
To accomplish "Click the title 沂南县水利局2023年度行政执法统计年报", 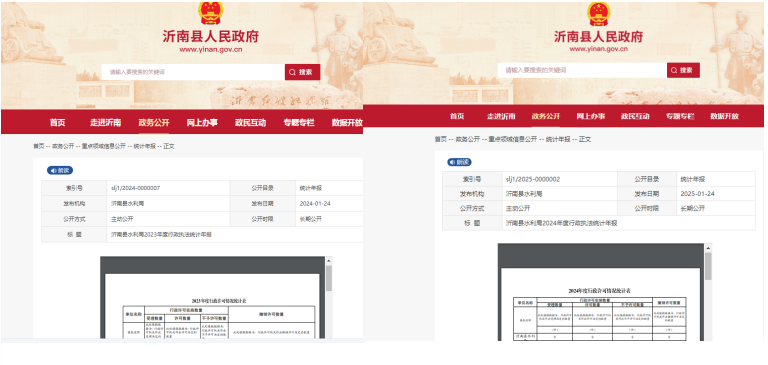I will coord(162,235).
